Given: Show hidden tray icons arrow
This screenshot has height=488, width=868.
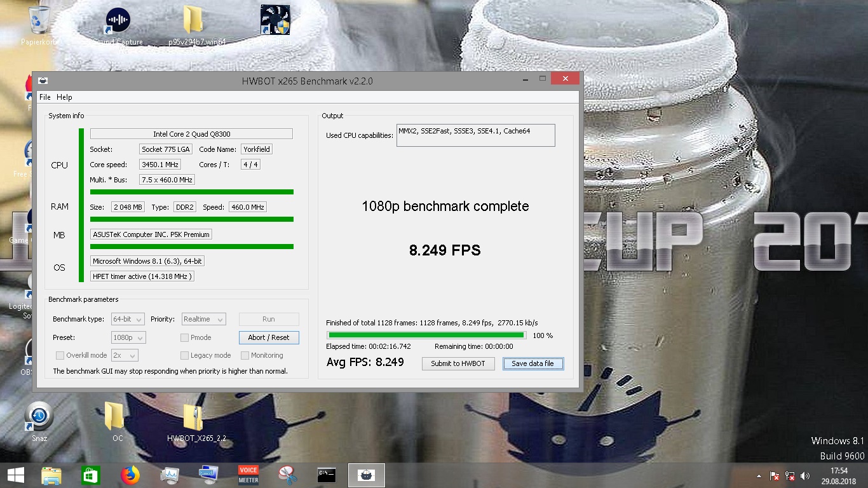Looking at the screenshot, I should coord(759,476).
